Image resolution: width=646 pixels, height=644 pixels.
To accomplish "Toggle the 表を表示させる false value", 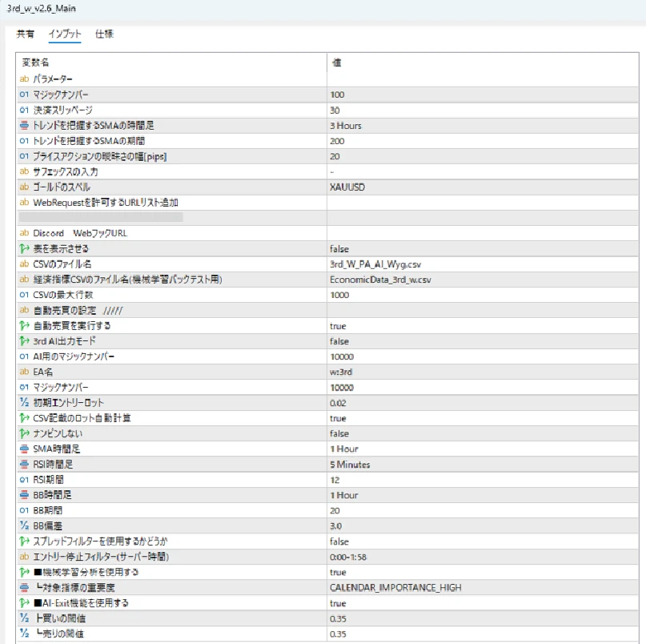I will pyautogui.click(x=339, y=249).
